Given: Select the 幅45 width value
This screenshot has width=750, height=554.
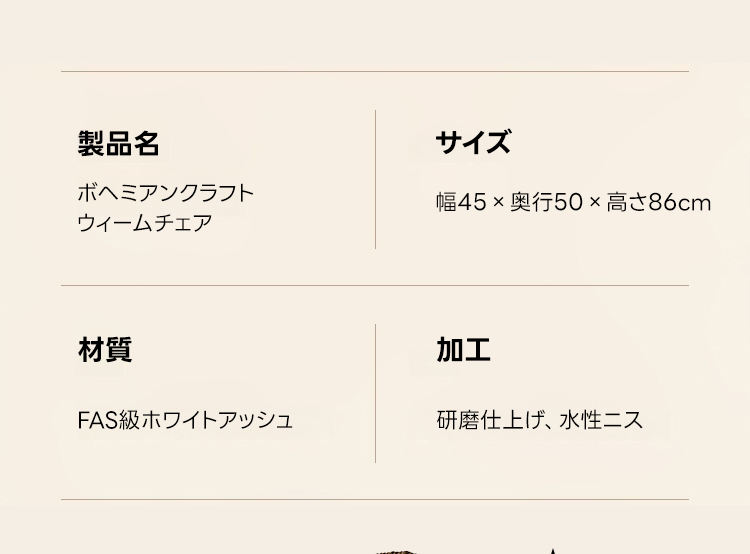Looking at the screenshot, I should coord(460,203).
